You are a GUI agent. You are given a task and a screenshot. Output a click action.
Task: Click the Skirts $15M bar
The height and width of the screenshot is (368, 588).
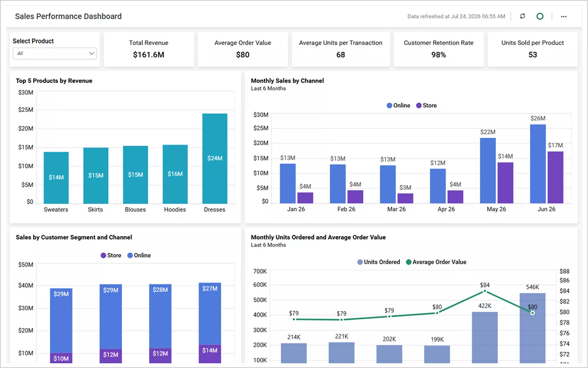coord(96,176)
